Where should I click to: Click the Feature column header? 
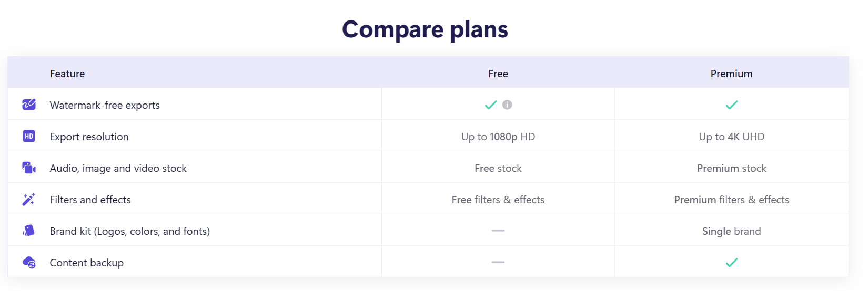(x=67, y=74)
